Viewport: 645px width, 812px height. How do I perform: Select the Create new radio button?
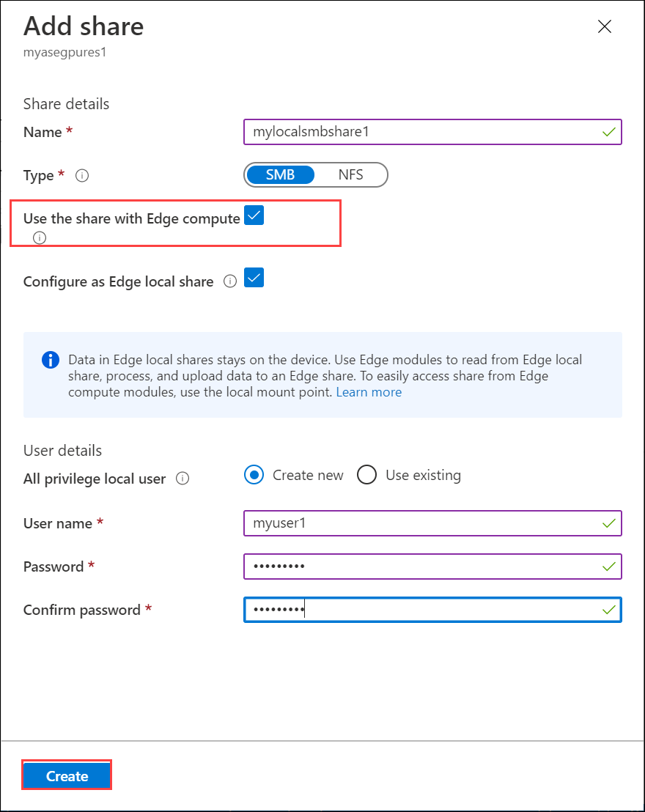tap(253, 475)
